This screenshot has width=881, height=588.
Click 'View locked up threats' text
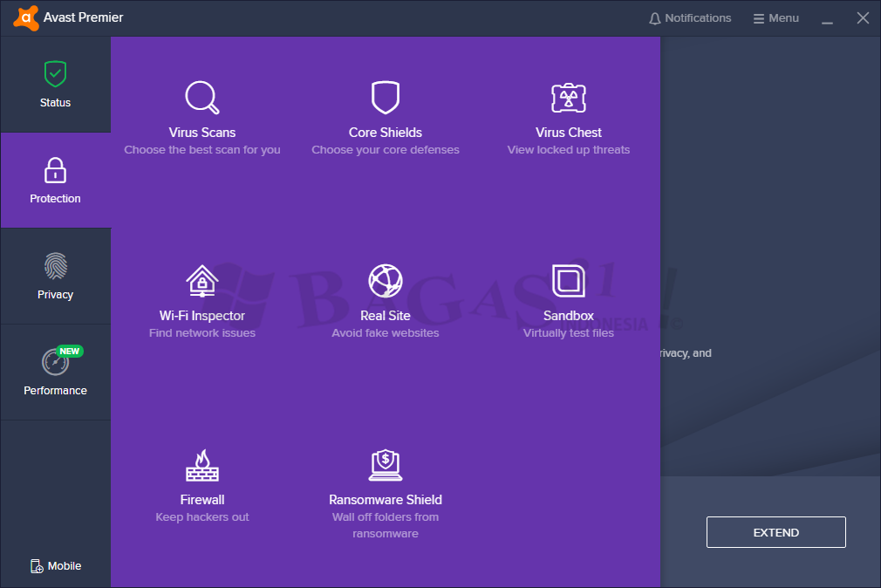(x=569, y=150)
